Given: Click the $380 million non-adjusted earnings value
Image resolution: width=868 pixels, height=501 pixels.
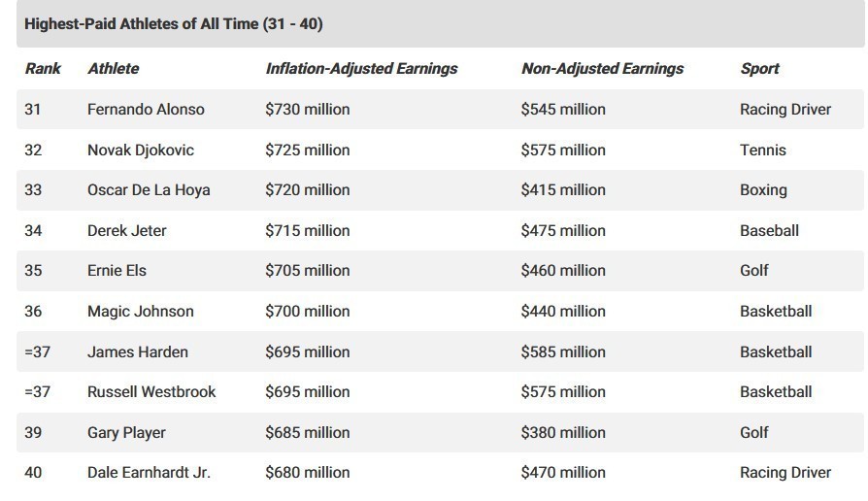Looking at the screenshot, I should pos(563,433).
